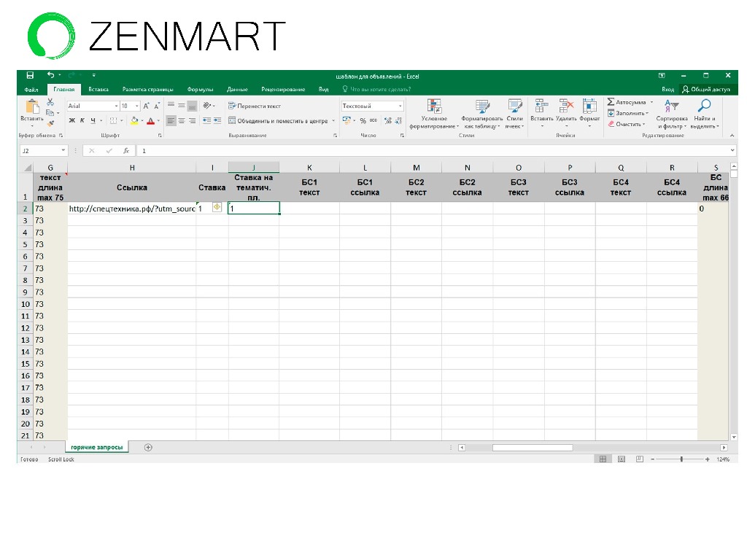Viewport: 747px width, 560px height.
Task: Switch to the Вид tab
Action: click(323, 90)
